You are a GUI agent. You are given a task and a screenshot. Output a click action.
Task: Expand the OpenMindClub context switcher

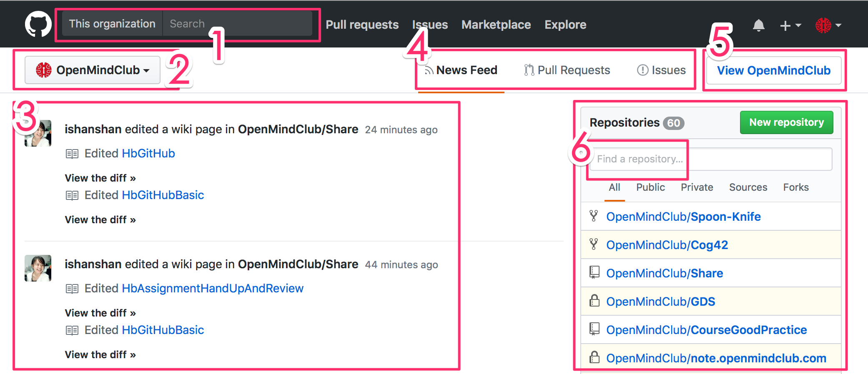tap(93, 70)
